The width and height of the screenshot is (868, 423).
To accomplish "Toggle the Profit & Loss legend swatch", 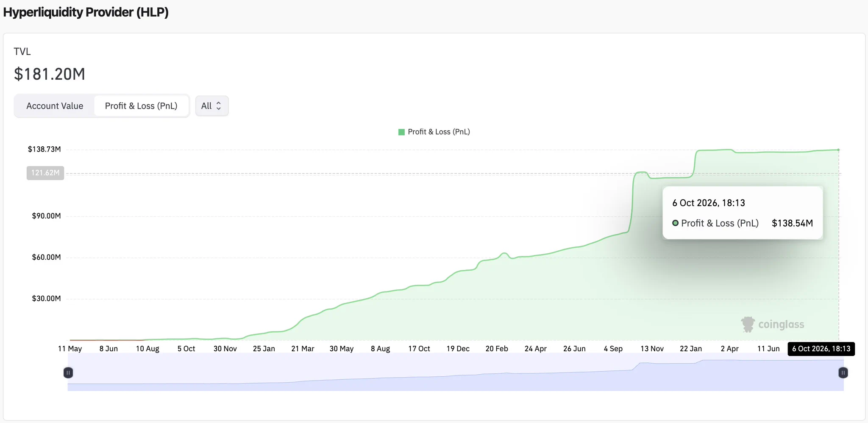I will [x=401, y=132].
